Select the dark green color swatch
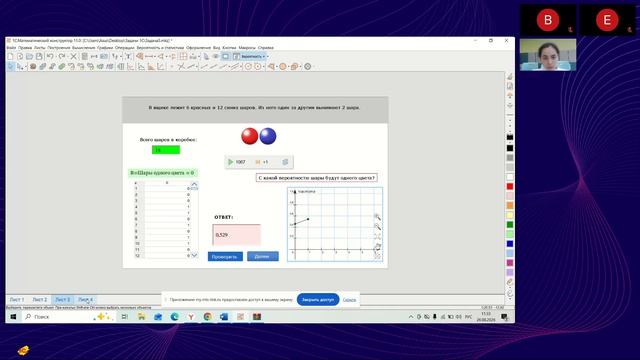This screenshot has width=640, height=360. click(x=510, y=225)
